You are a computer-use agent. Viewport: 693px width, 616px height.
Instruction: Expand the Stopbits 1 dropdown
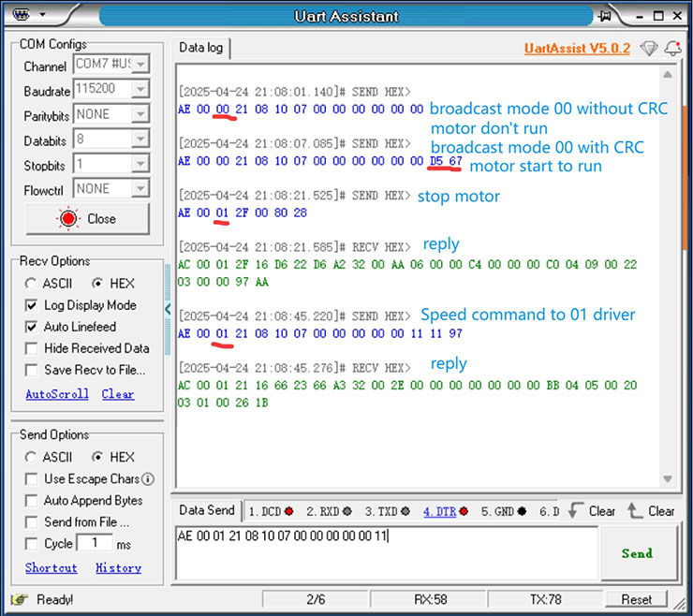(x=140, y=164)
